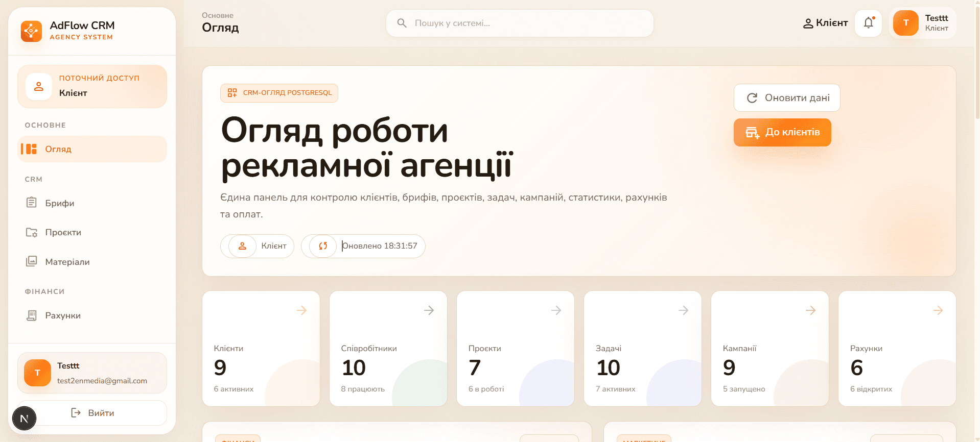Viewport: 980px width, 442px height.
Task: Click the Огляд dashboard icon
Action: pyautogui.click(x=32, y=149)
